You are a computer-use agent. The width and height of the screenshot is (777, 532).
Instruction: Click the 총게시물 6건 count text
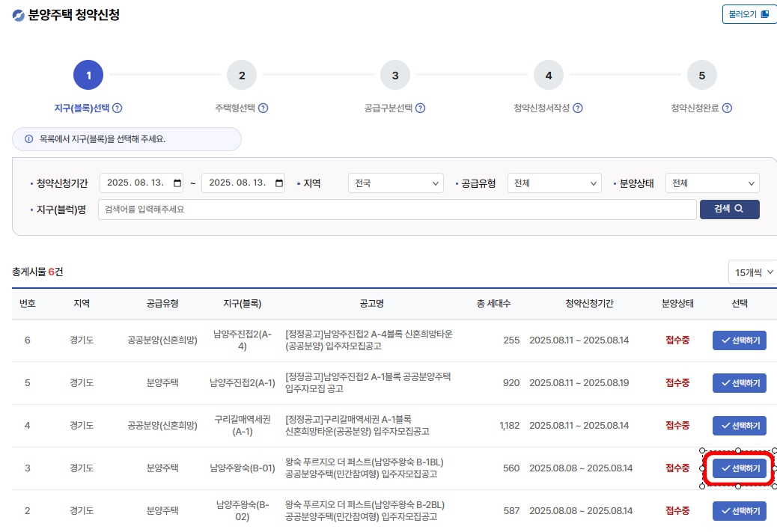pos(37,272)
